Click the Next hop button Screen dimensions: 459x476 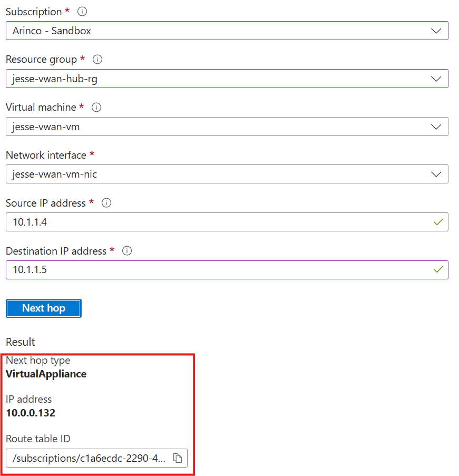pos(44,308)
